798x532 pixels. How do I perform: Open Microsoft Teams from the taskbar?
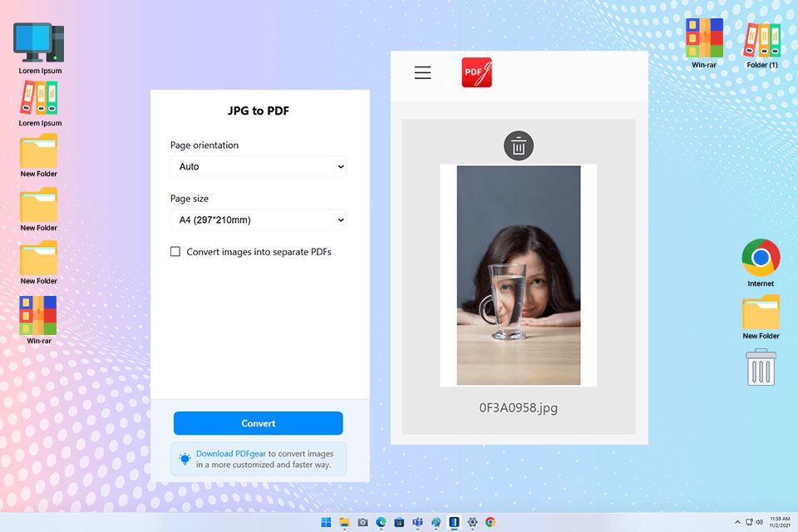417,522
